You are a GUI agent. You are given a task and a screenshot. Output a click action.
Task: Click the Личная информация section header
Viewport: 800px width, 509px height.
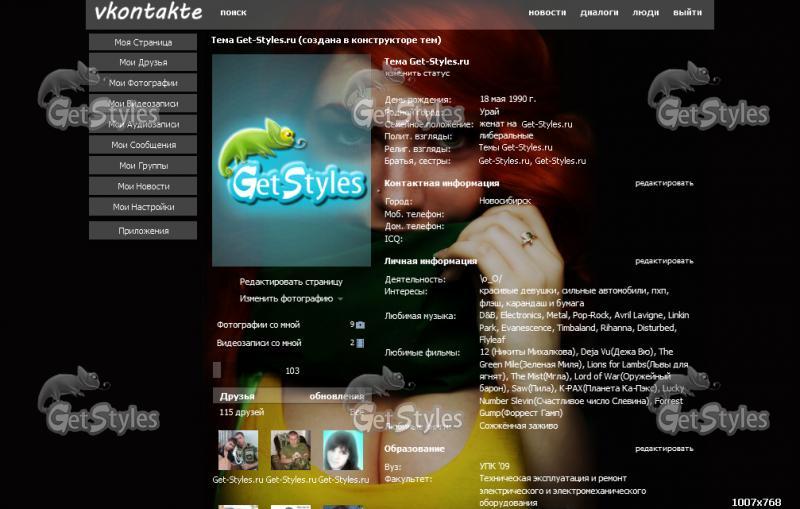430,261
